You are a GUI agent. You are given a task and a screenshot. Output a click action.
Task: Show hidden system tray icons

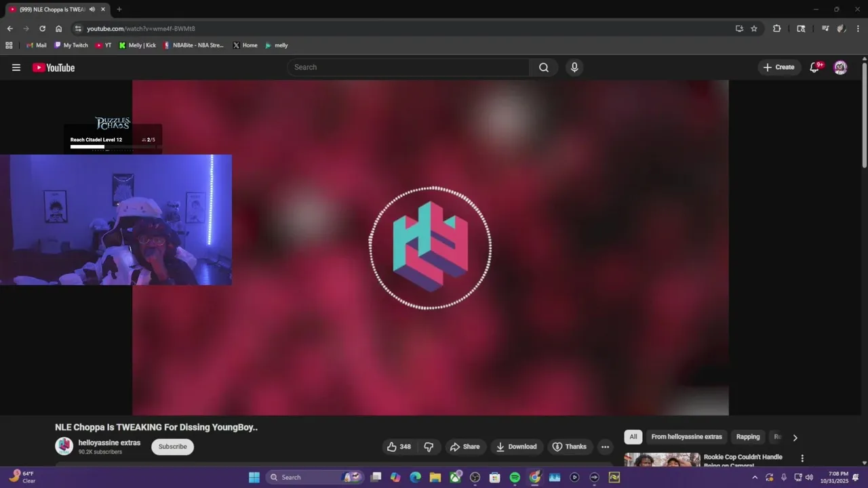point(755,477)
